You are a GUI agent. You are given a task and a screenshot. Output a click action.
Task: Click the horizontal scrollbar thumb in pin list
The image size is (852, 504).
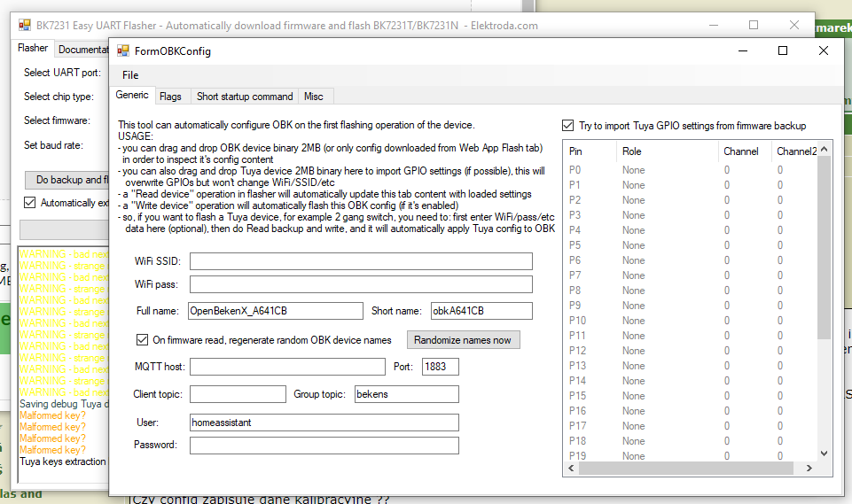pos(685,468)
